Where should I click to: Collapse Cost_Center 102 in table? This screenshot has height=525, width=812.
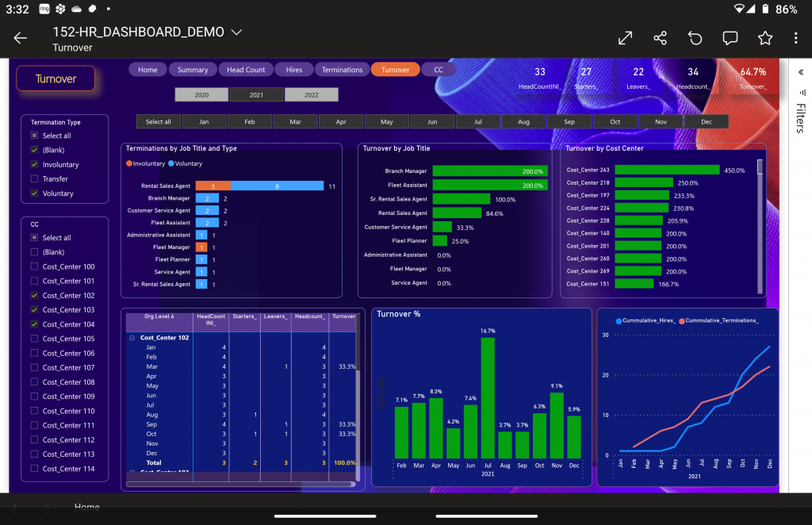[132, 338]
